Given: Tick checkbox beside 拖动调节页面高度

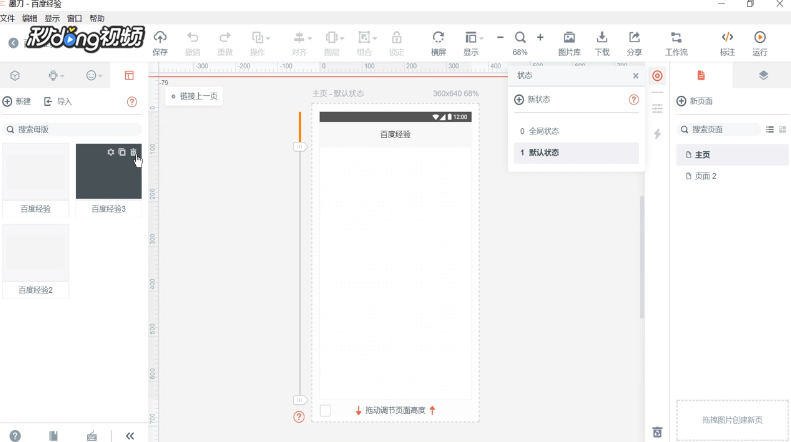Looking at the screenshot, I should click(x=325, y=411).
